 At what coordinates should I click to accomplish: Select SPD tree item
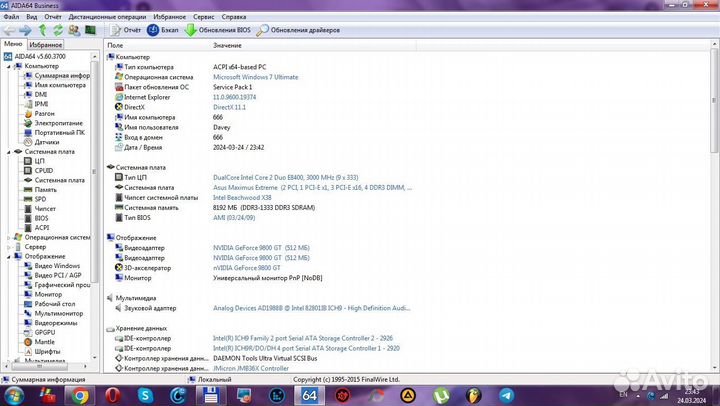click(35, 199)
